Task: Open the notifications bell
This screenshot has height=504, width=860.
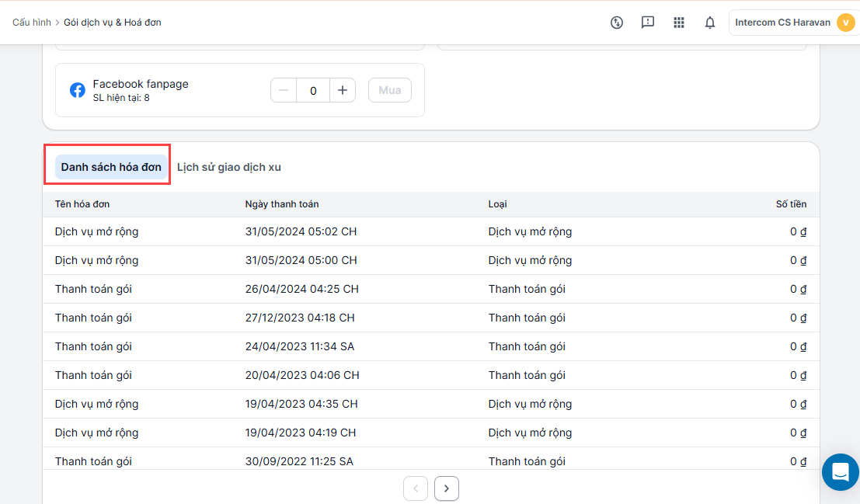Action: pyautogui.click(x=710, y=23)
